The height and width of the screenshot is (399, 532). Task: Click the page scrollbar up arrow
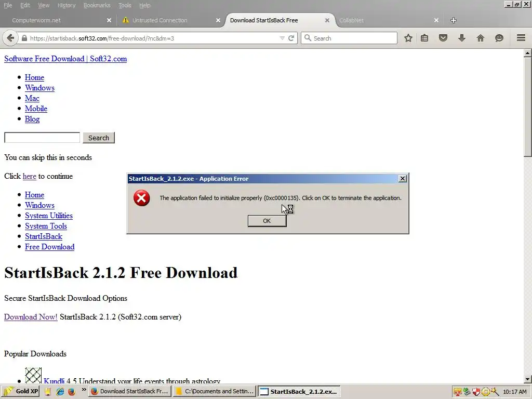(x=528, y=53)
